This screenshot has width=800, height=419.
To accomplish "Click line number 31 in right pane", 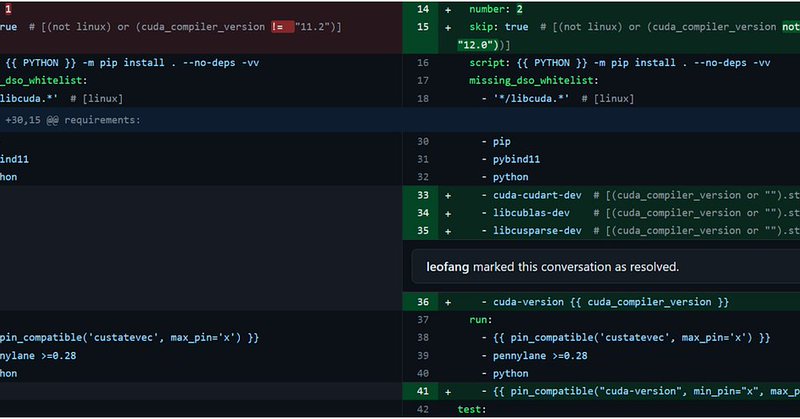I will 423,159.
